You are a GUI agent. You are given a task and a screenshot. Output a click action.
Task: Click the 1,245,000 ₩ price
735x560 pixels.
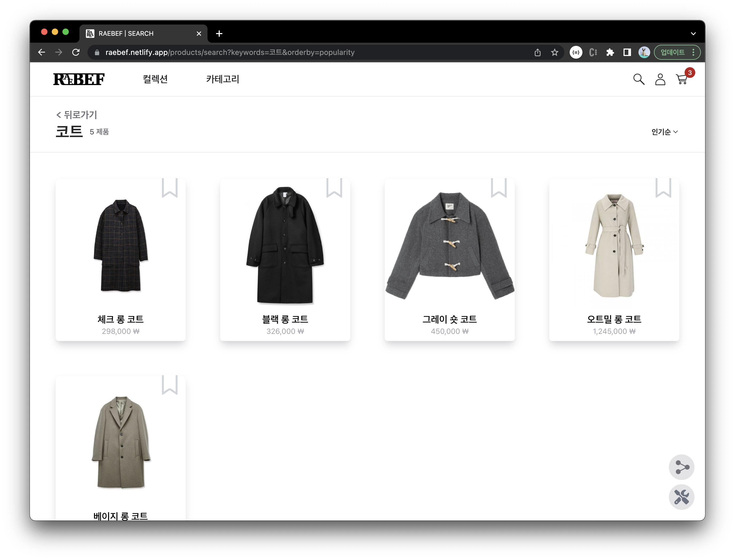pos(614,331)
